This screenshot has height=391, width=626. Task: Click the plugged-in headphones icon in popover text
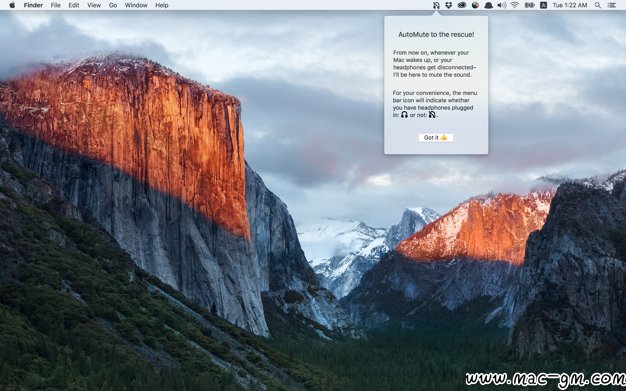tap(404, 115)
